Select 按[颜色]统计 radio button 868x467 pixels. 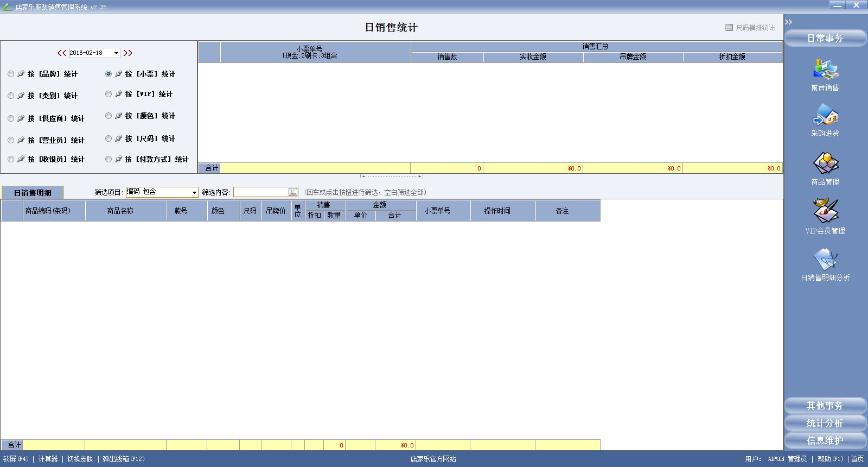pos(108,116)
